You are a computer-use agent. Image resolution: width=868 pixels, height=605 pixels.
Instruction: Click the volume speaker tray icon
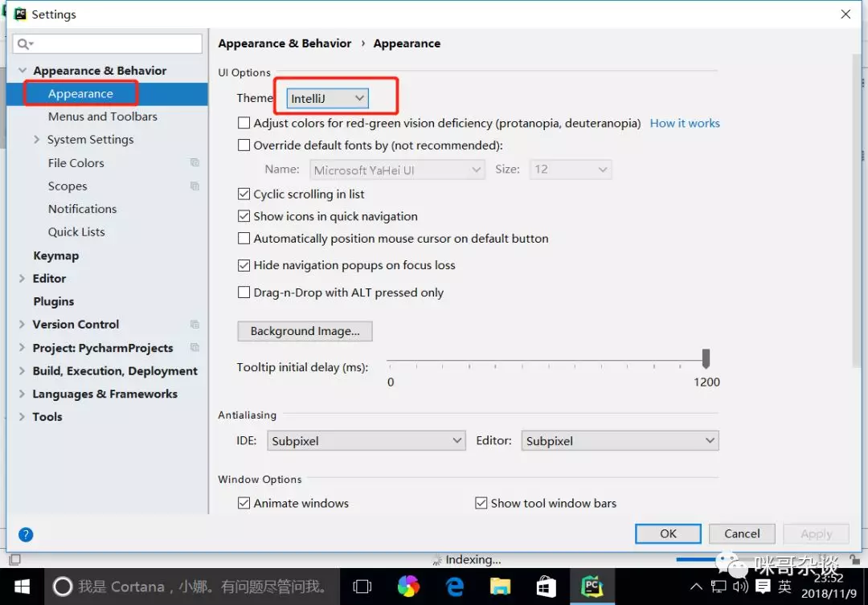pos(740,587)
